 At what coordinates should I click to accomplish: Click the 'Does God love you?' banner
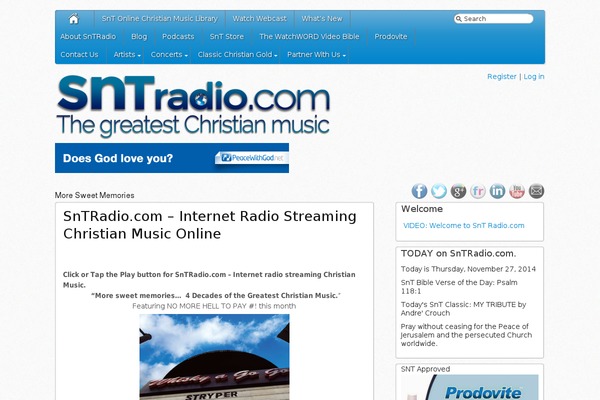172,158
